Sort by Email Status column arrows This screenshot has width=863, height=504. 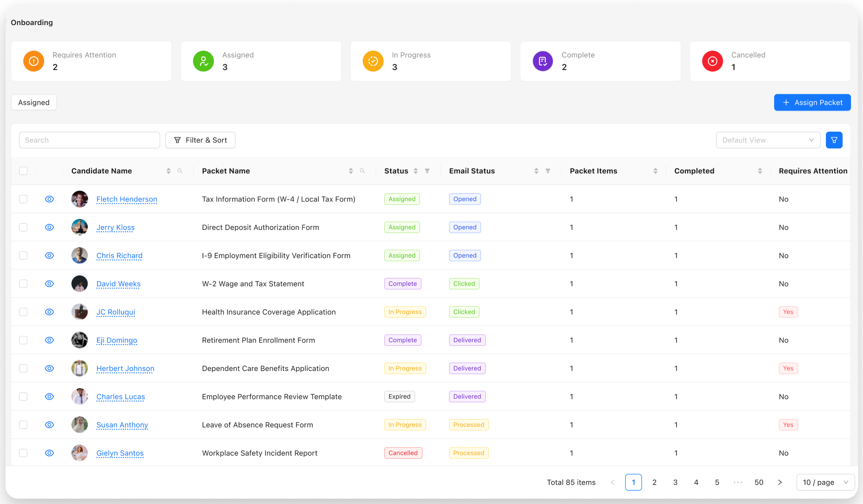(x=537, y=171)
